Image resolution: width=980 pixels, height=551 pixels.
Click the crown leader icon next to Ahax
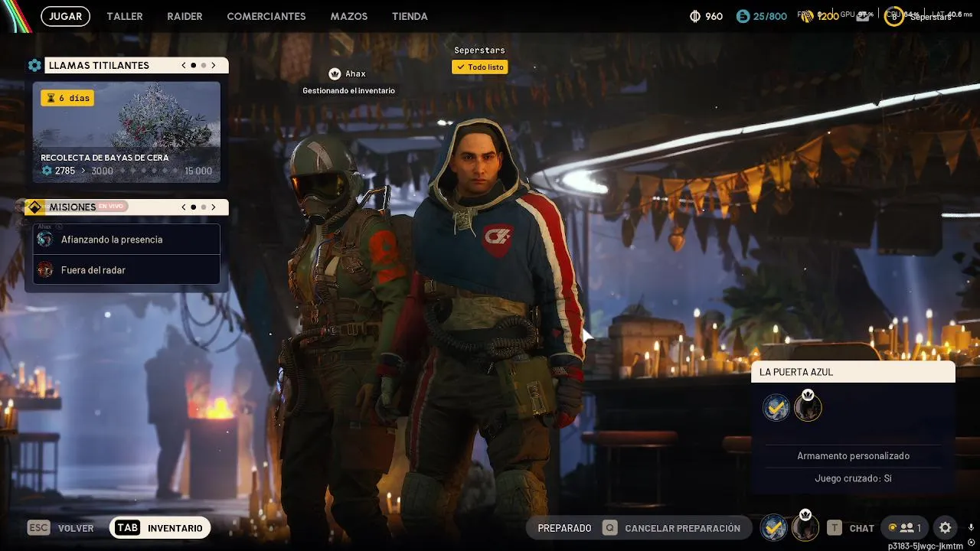tap(335, 74)
